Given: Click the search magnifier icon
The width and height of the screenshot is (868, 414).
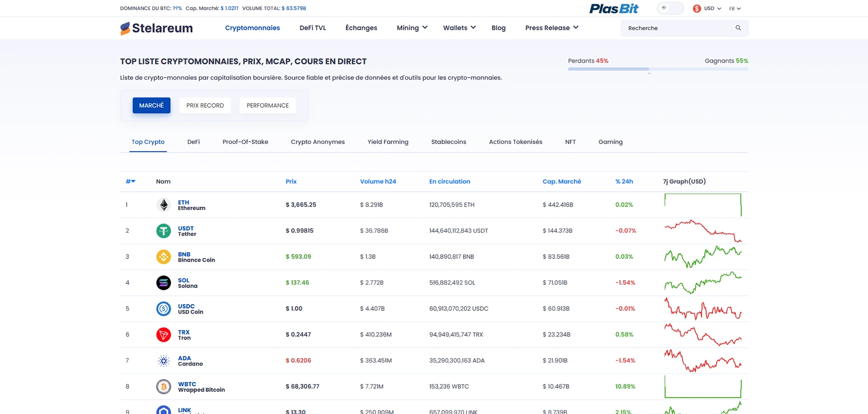Looking at the screenshot, I should tap(738, 28).
